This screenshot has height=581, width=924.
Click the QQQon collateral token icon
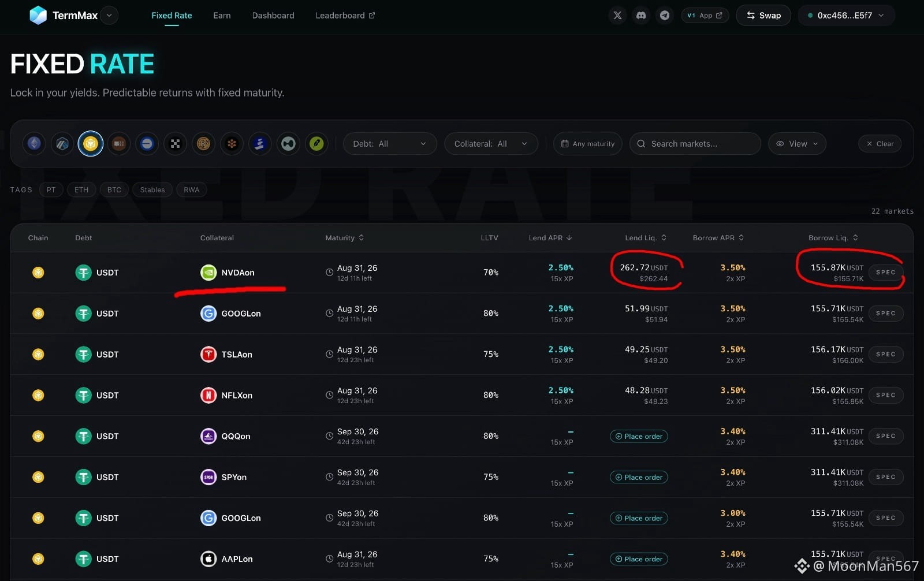[x=208, y=436]
